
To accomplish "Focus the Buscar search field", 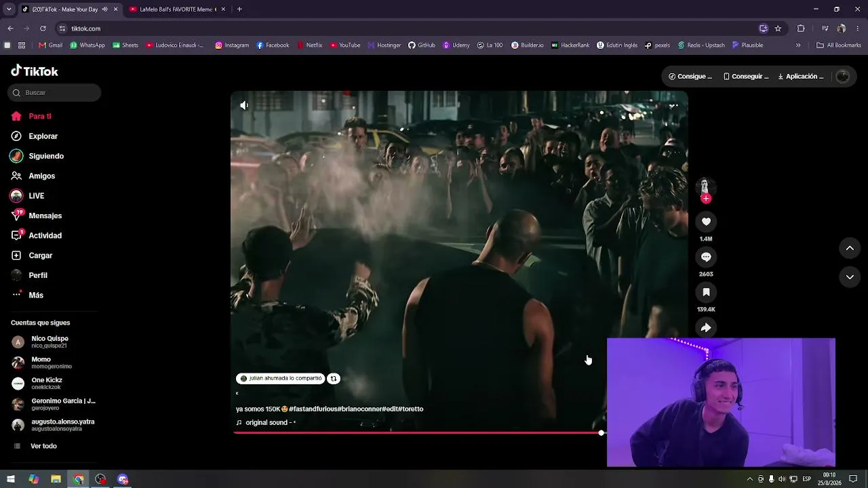I will tap(54, 93).
